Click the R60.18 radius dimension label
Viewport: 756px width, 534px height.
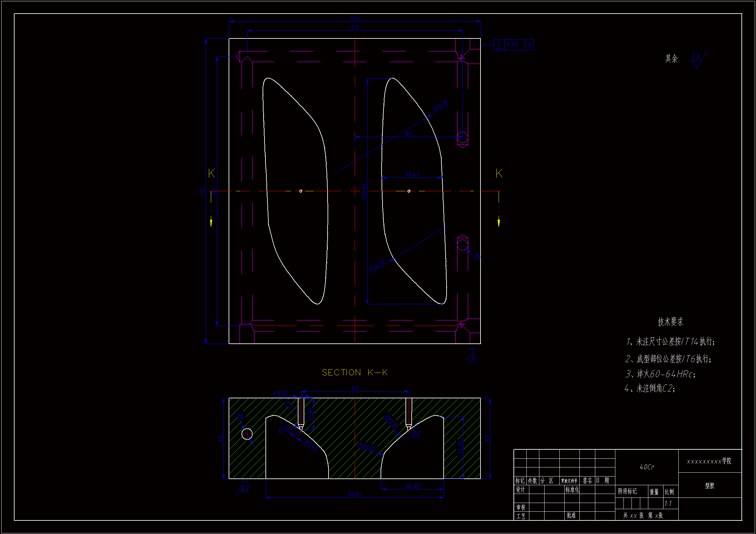coord(440,106)
